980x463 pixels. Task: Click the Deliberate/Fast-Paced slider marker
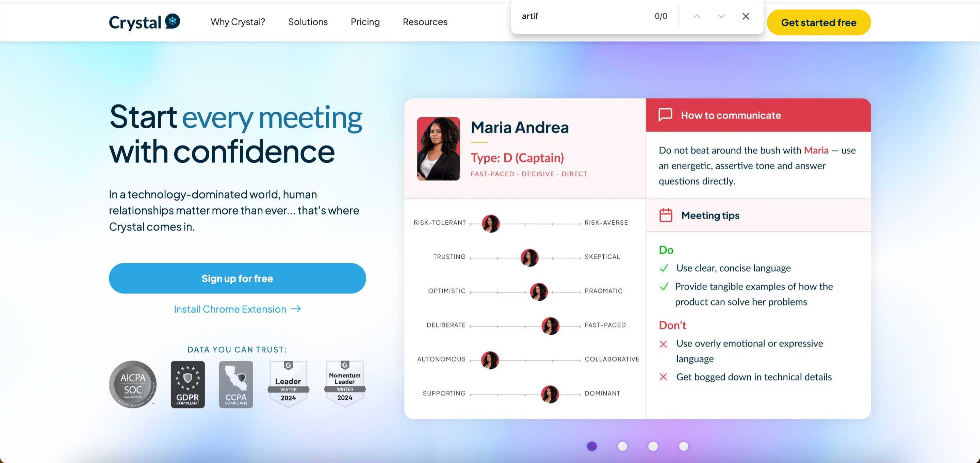[x=551, y=326]
